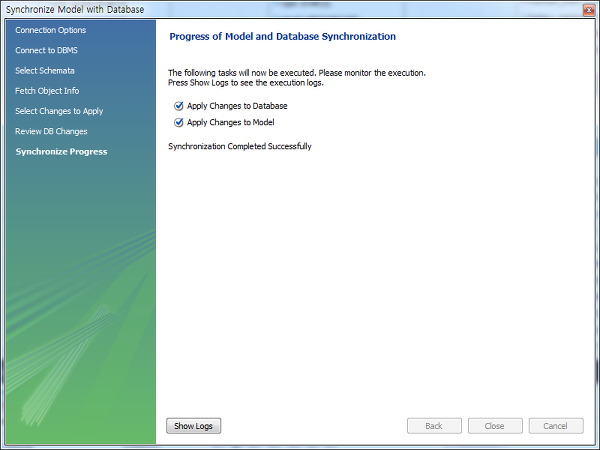Select the Connection Options step

coord(51,30)
